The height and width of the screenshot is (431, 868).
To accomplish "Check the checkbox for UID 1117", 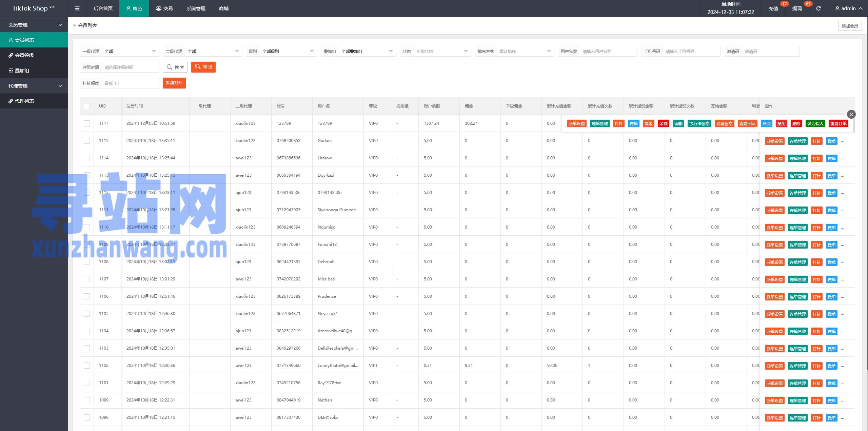I will coord(87,123).
